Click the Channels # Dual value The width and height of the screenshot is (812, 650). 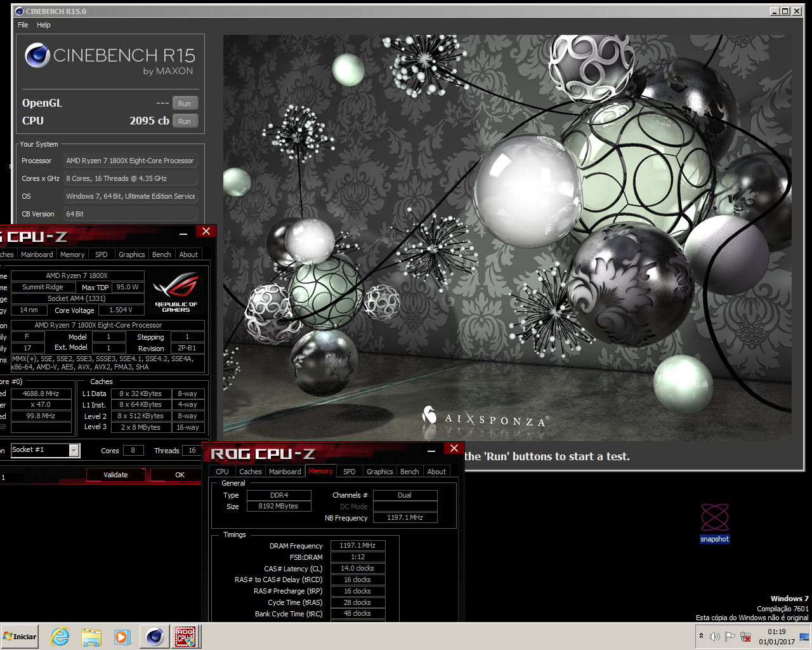coord(405,495)
